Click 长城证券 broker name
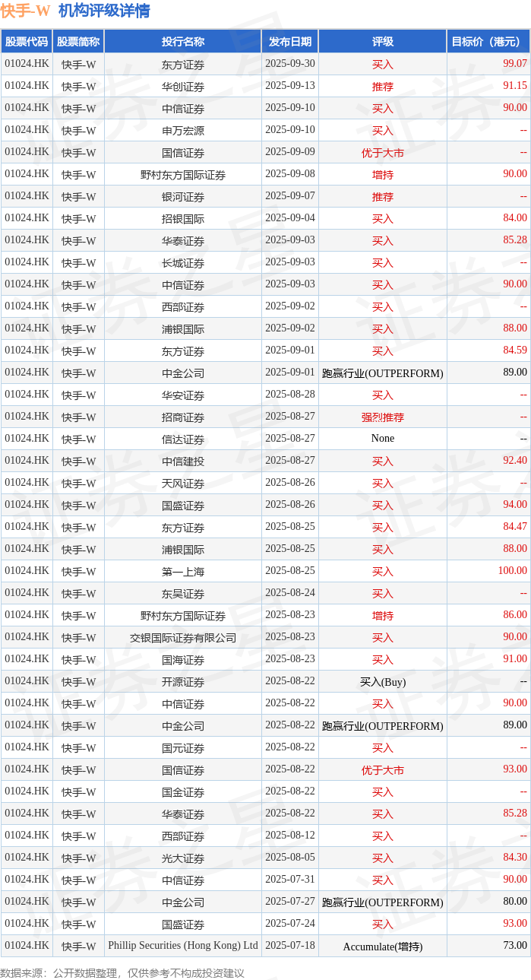Screen dimensions: 531x980 pyautogui.click(x=183, y=262)
